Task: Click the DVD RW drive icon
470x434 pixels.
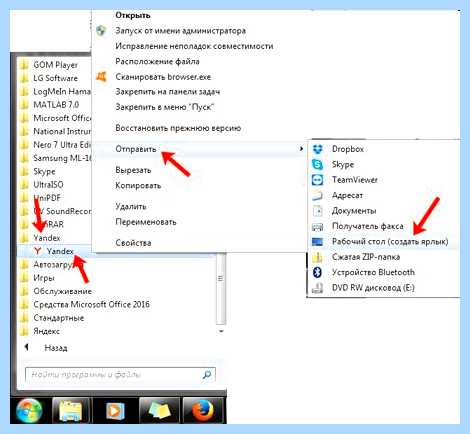Action: coord(317,288)
